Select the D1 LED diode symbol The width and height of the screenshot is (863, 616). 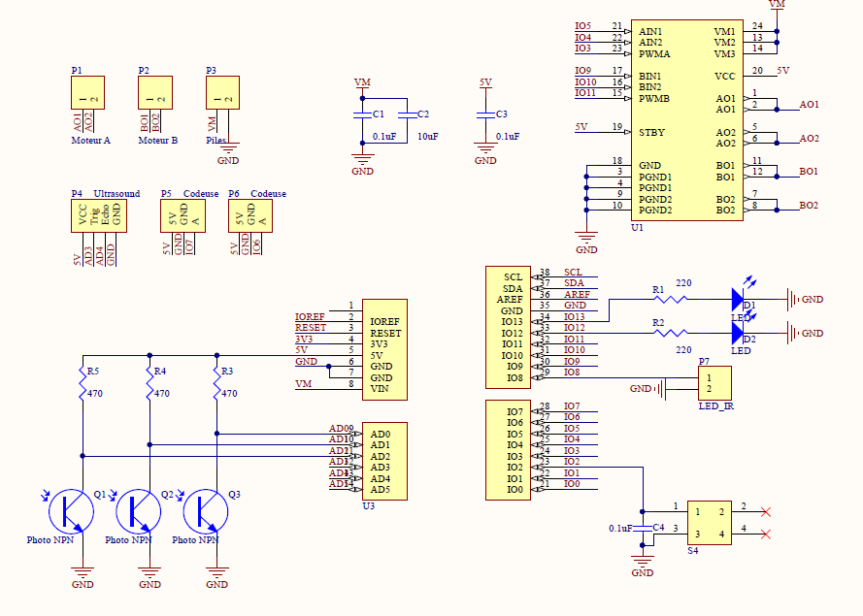738,299
